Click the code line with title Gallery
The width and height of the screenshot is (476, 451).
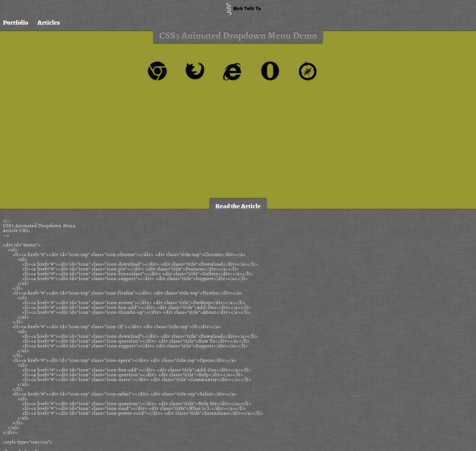[137, 274]
